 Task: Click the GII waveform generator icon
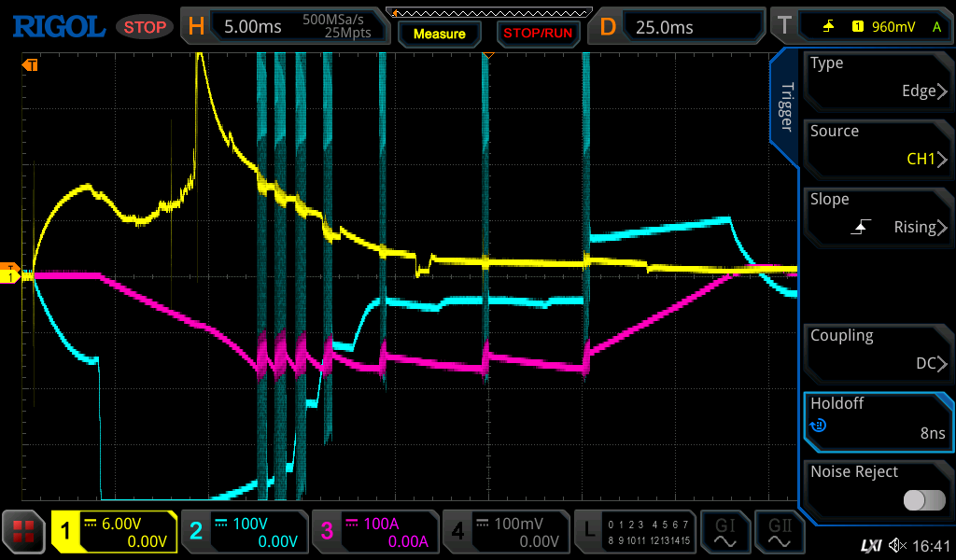coord(779,532)
